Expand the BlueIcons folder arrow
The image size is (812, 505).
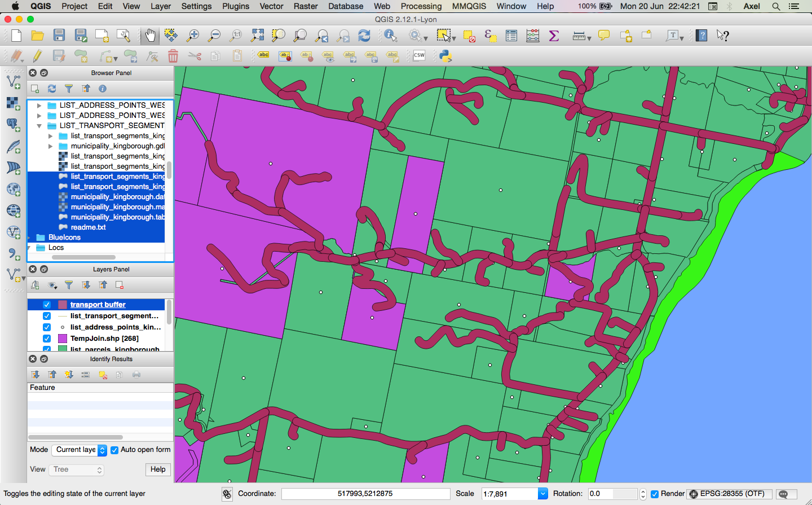(x=29, y=238)
